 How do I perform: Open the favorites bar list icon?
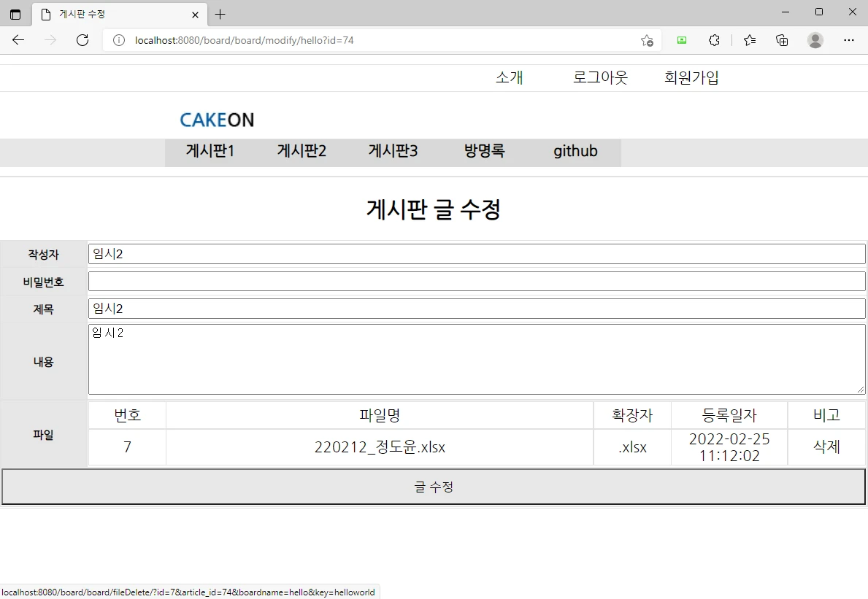pyautogui.click(x=748, y=40)
